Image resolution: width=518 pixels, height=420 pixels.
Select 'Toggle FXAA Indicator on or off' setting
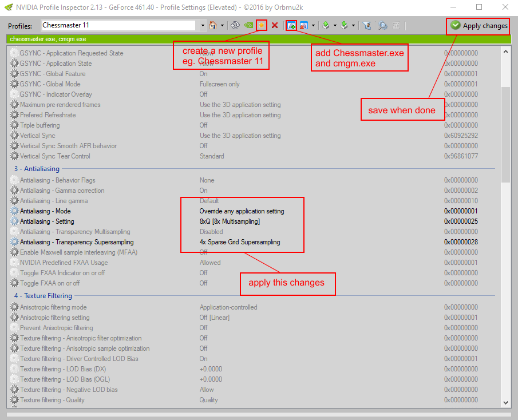tap(62, 273)
